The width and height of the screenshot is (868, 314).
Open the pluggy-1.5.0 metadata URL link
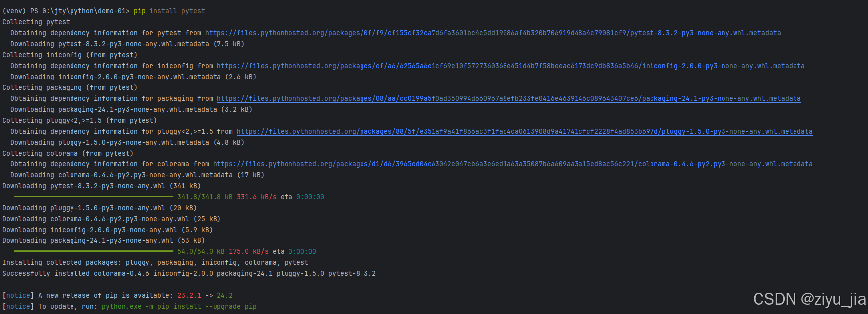point(524,132)
